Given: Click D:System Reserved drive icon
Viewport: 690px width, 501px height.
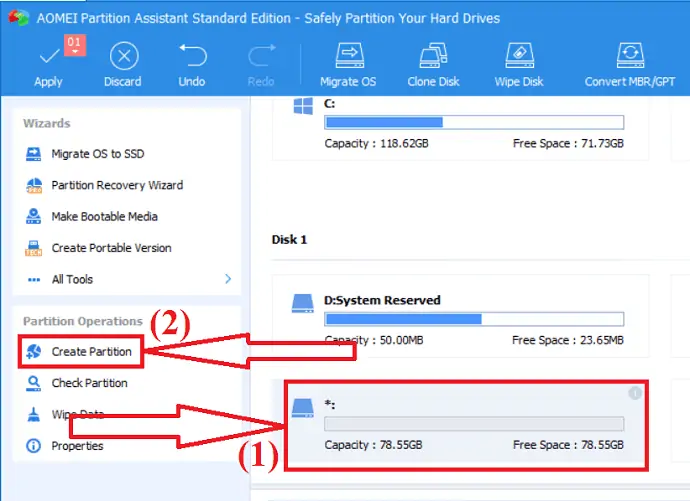Looking at the screenshot, I should pyautogui.click(x=303, y=304).
